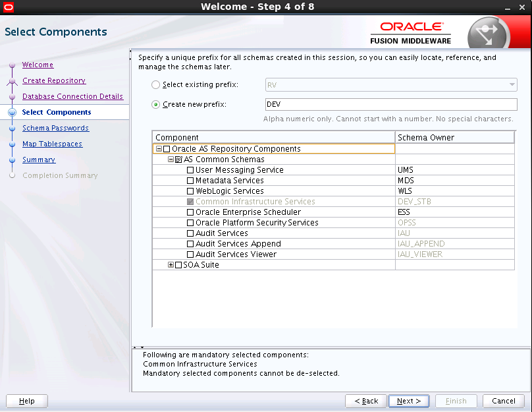Select the 'Create new prefix' radio button
532x412 pixels.
(x=155, y=104)
